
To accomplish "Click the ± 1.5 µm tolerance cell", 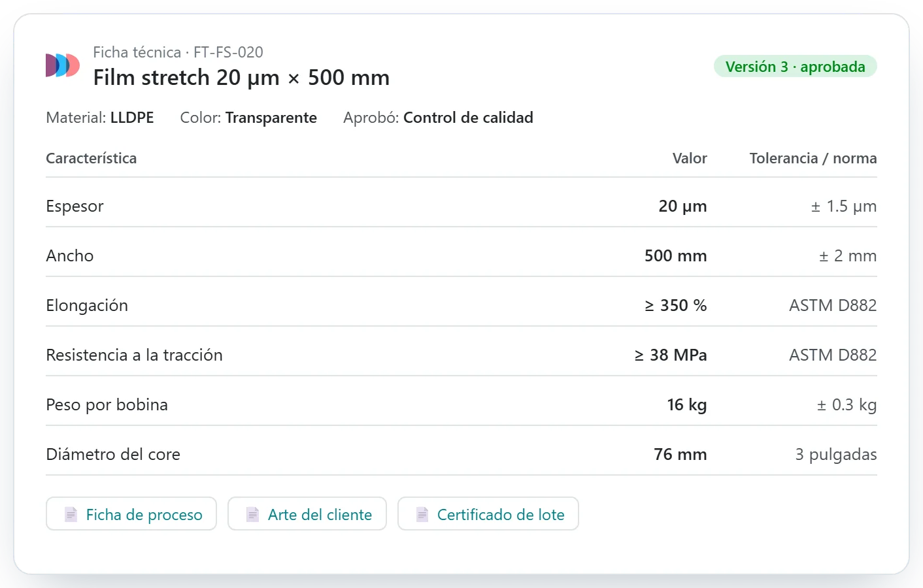I will (844, 206).
